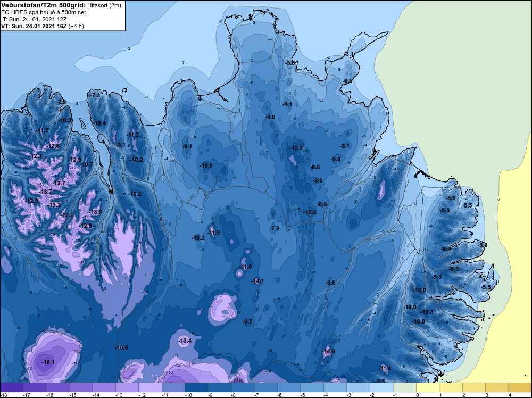This screenshot has width=532, height=398.
Task: Click the -9.7 temperature value
Action: point(247,321)
